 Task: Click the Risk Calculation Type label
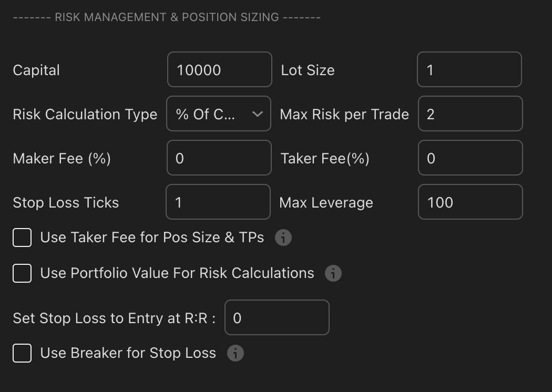tap(85, 114)
